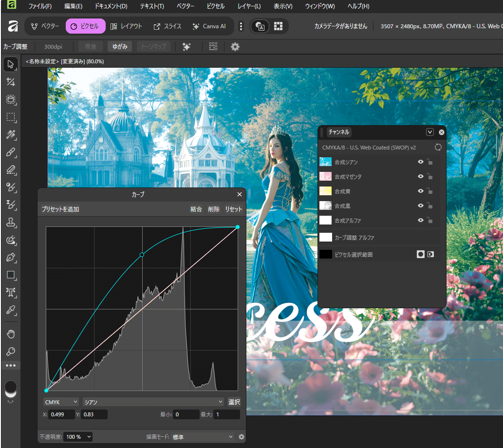Hide the 合成黒 channel

pyautogui.click(x=421, y=205)
